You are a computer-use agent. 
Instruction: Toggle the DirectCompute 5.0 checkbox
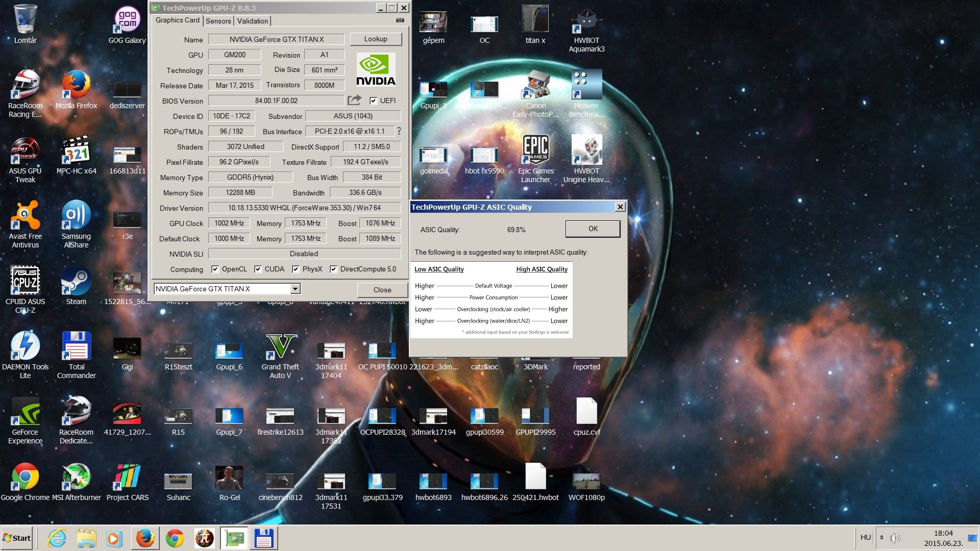click(x=334, y=269)
